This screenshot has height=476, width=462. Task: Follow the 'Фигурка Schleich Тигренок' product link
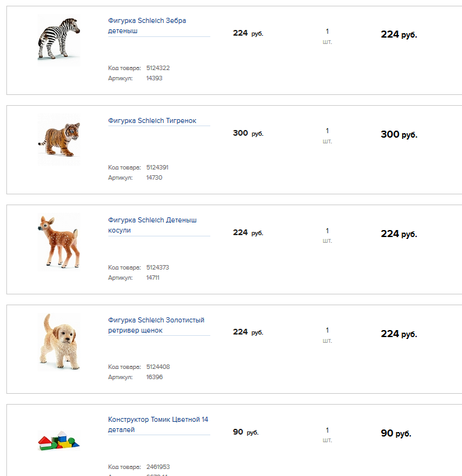pyautogui.click(x=152, y=120)
